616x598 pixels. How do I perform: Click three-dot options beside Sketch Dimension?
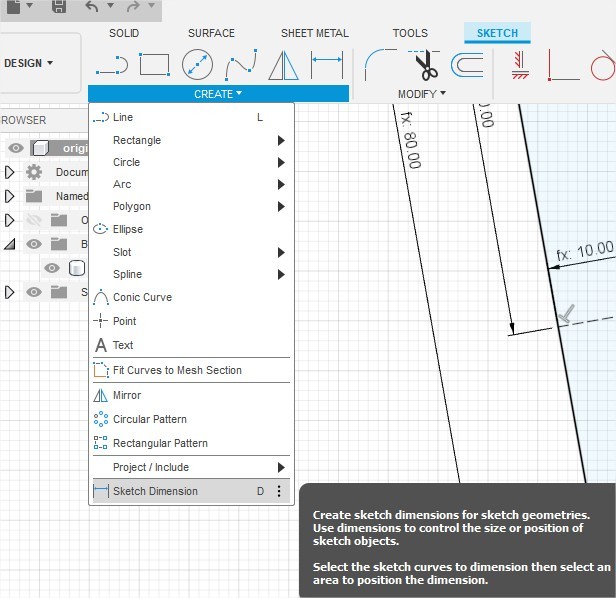pos(279,491)
